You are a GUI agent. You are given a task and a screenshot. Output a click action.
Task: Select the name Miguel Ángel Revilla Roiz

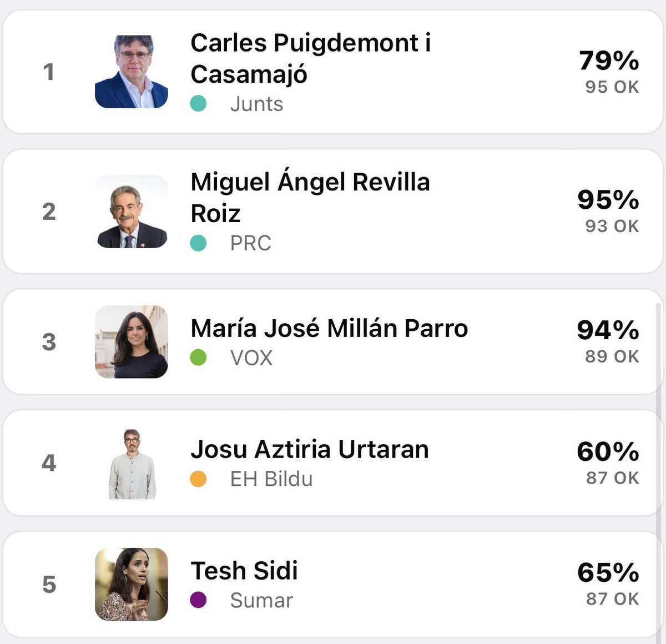(310, 198)
